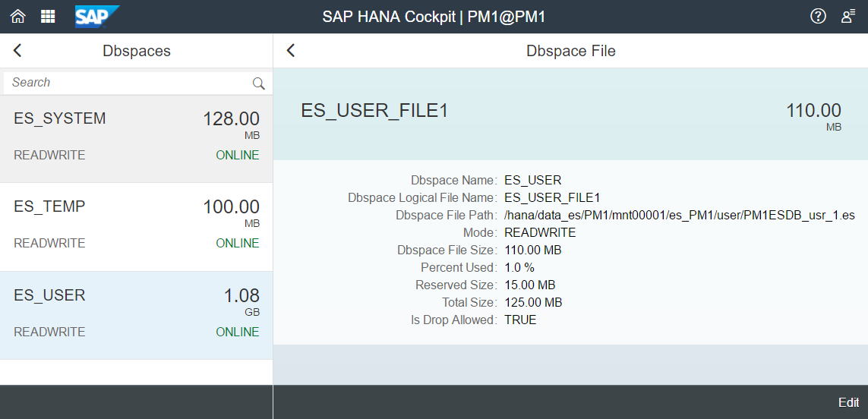Click the Is Drop Allowed value TRUE
This screenshot has height=419, width=868.
520,320
